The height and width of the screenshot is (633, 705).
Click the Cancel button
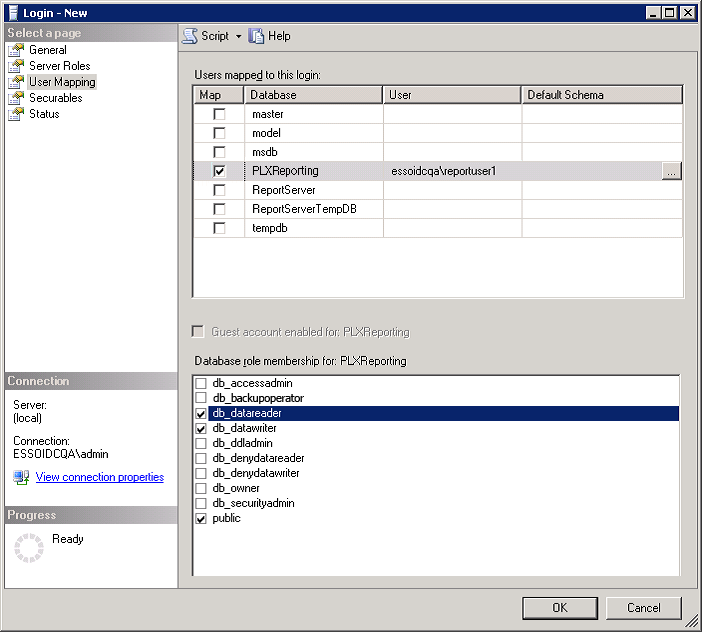pos(644,608)
